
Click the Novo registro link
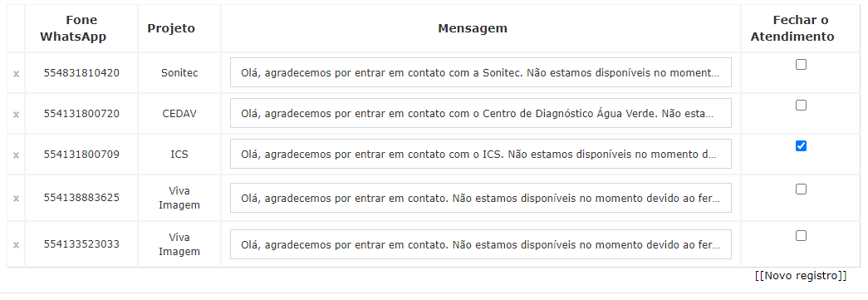pos(801,276)
